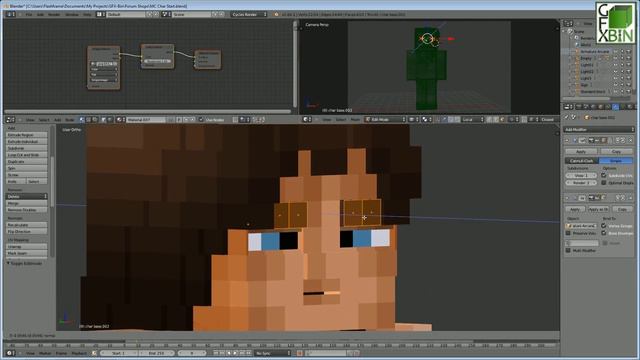Image resolution: width=640 pixels, height=360 pixels.
Task: Click Extrude Individual button
Action: coord(27,141)
